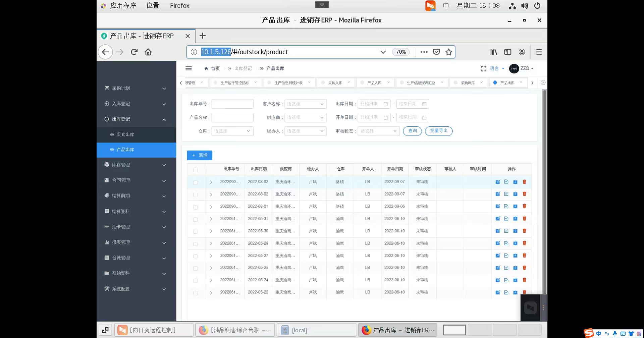This screenshot has width=644, height=338.
Task: Open 采购出库 in the sidebar
Action: click(136, 134)
